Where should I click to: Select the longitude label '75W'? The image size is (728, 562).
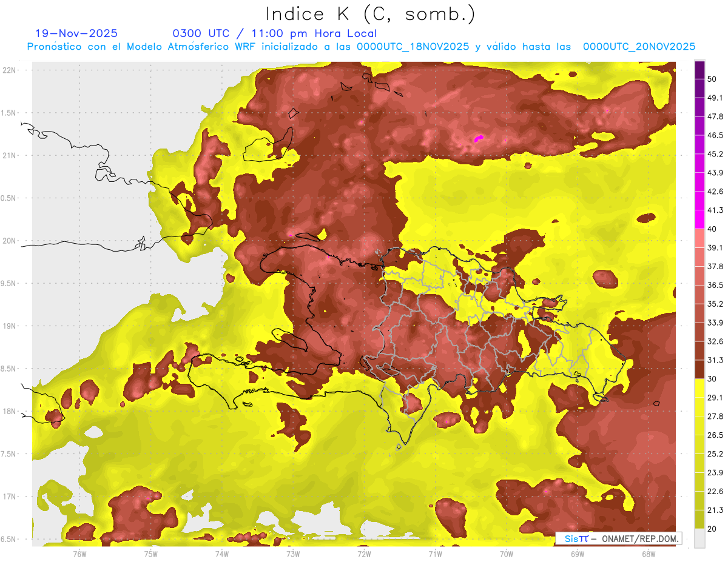(x=151, y=554)
